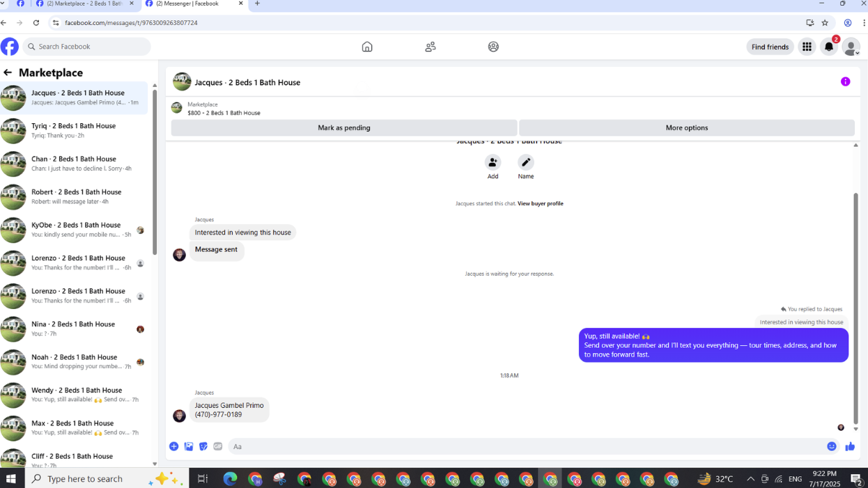Open the Friends icon in top navigation
868x488 pixels.
[431, 47]
